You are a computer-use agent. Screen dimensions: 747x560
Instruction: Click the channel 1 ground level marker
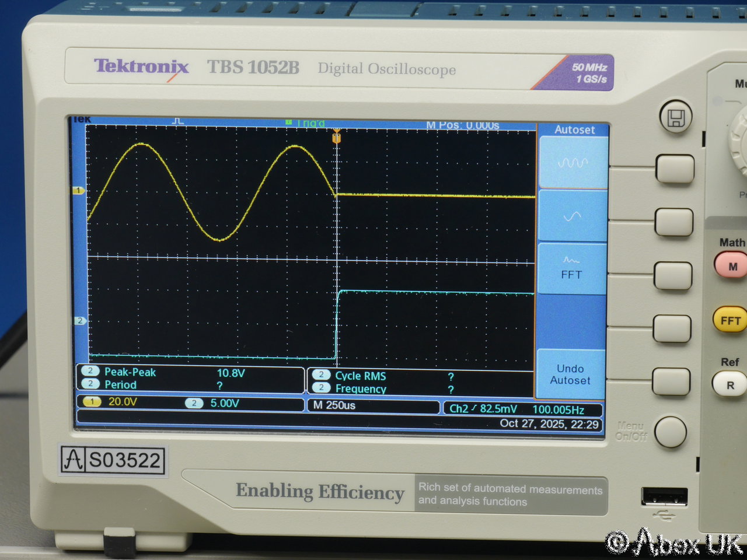coord(78,191)
